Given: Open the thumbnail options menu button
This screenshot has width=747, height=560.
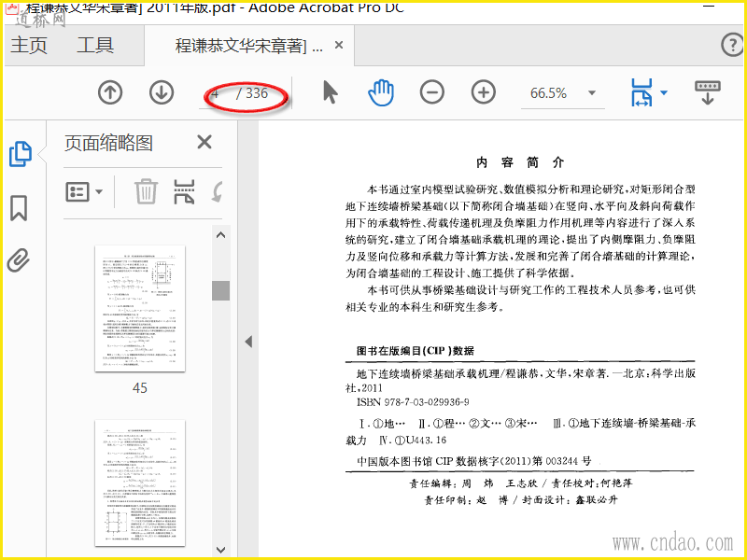Looking at the screenshot, I should coord(84,192).
